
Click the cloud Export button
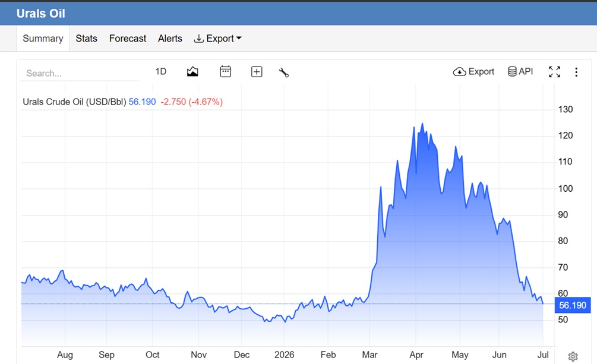pos(473,72)
